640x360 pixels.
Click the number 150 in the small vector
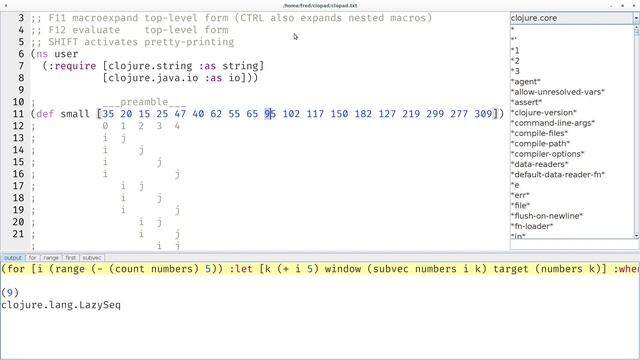339,114
